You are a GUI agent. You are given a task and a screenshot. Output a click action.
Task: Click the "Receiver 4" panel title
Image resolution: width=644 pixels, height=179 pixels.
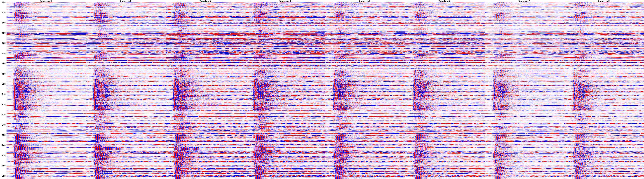pyautogui.click(x=285, y=1)
